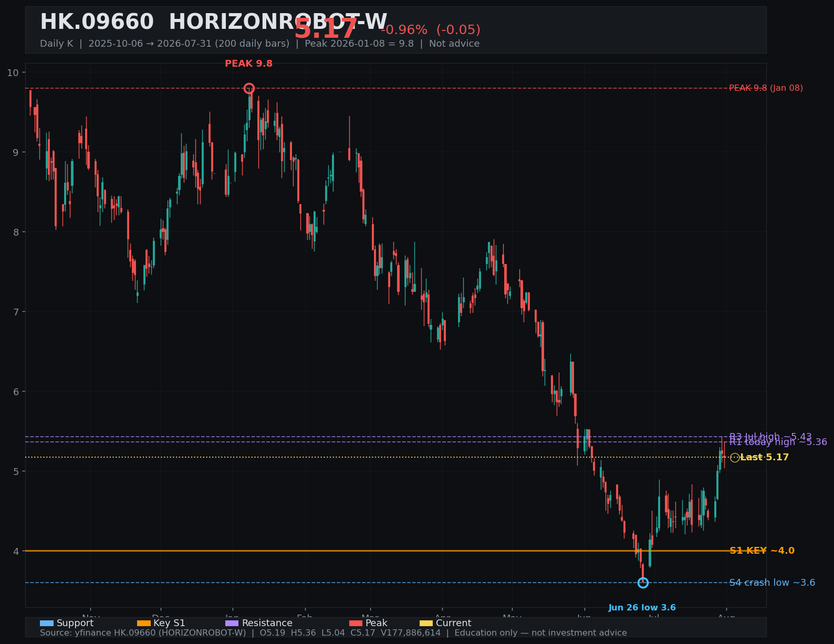Image resolution: width=834 pixels, height=644 pixels.
Task: Click the yellow Current legend swatch
Action: pyautogui.click(x=426, y=624)
